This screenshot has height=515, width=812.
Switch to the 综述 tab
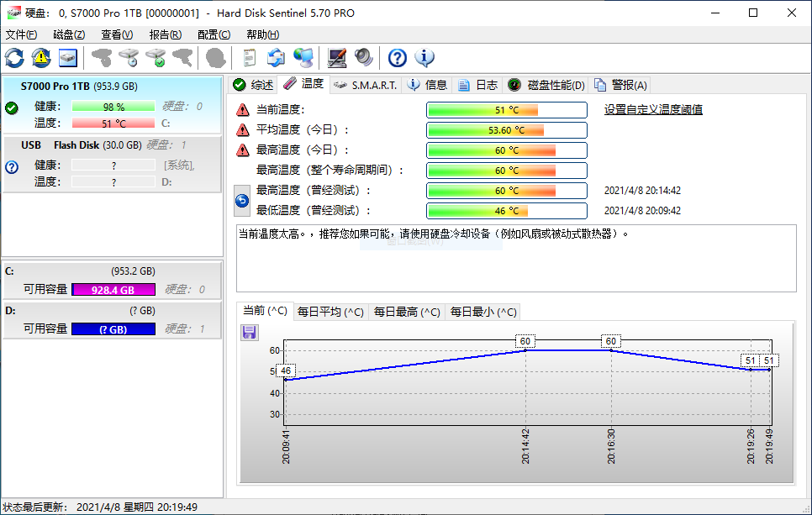click(253, 85)
